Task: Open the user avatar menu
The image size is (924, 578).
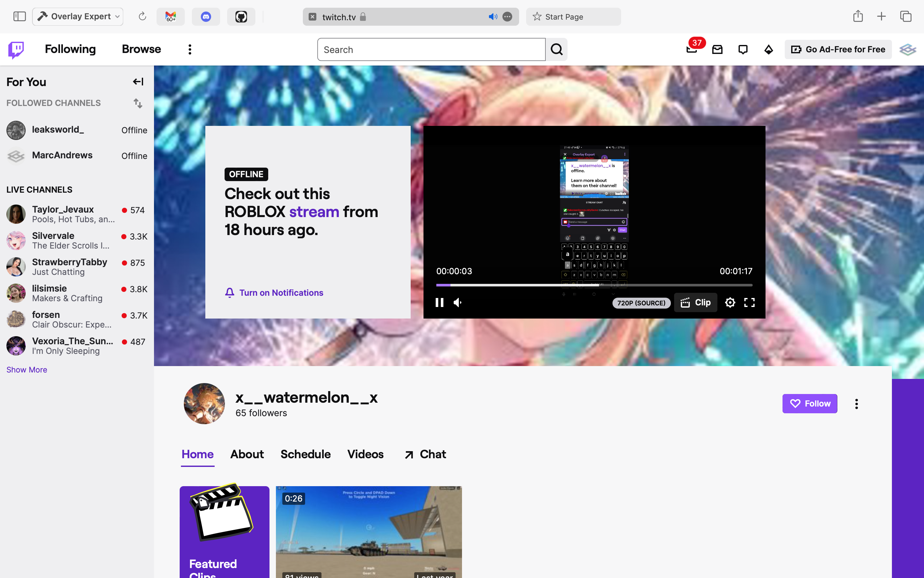Action: 908,49
